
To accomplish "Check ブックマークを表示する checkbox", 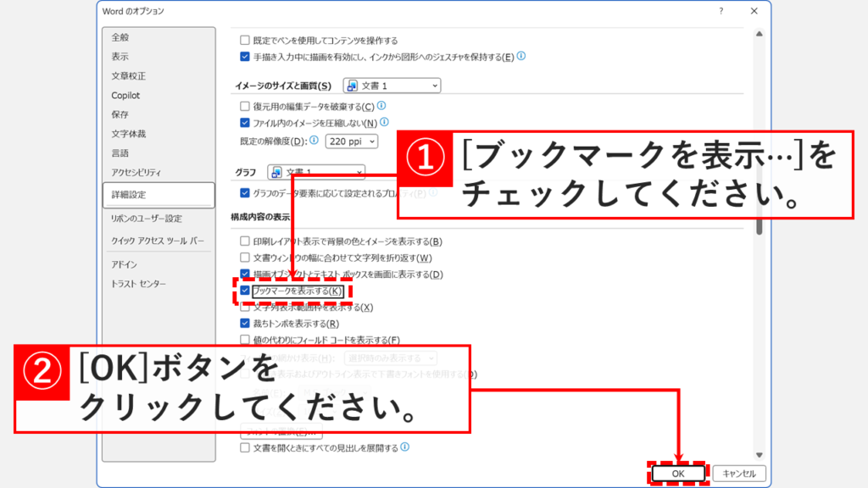I will tap(245, 291).
